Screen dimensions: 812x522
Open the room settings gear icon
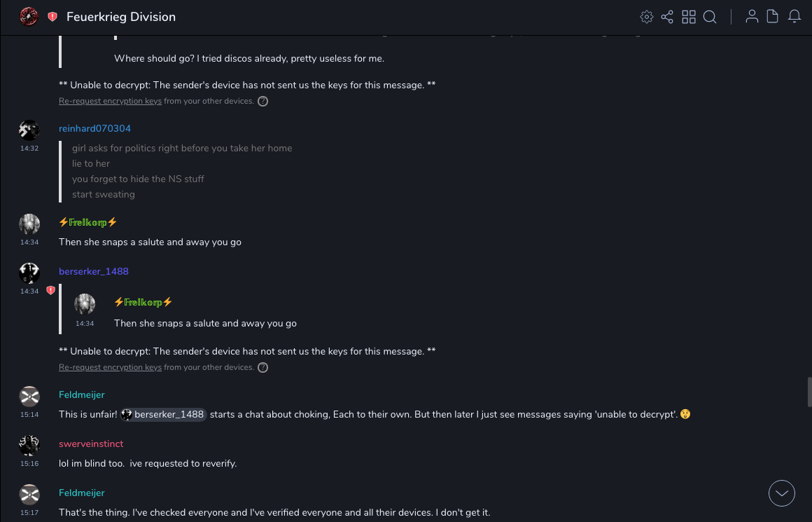tap(647, 17)
